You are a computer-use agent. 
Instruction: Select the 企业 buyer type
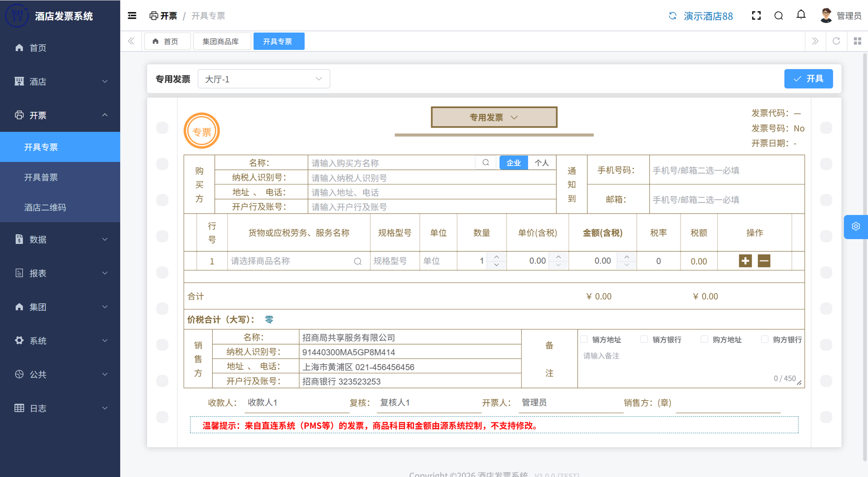coord(513,163)
